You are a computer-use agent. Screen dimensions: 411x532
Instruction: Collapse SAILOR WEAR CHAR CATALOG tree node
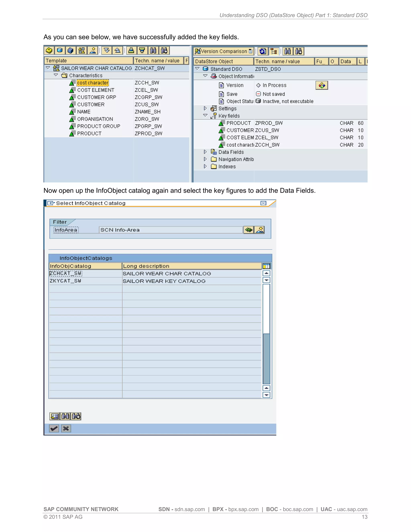(48, 68)
